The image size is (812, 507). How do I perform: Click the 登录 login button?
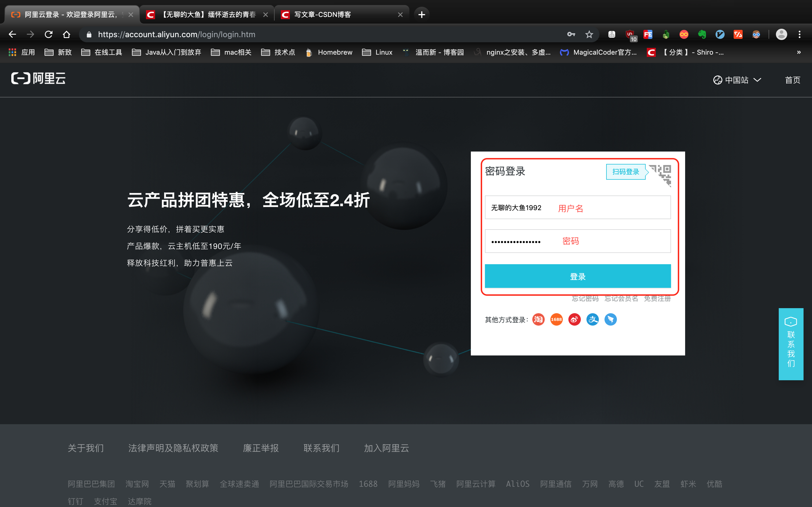click(577, 276)
